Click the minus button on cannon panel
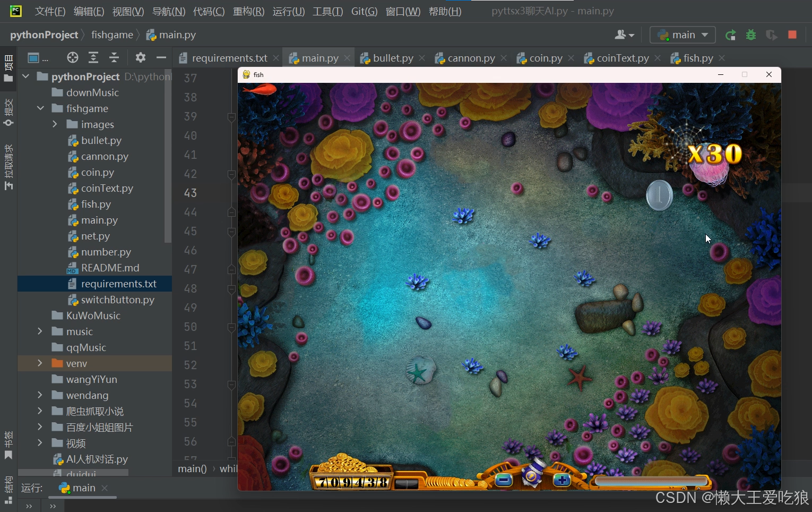The image size is (812, 512). tap(504, 480)
